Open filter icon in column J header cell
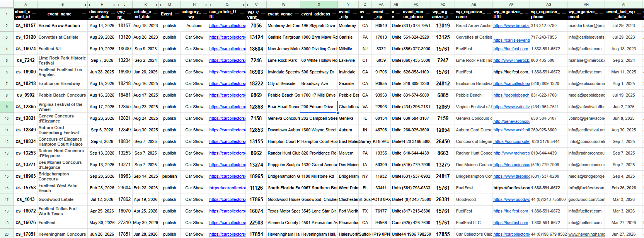The height and width of the screenshot is (238, 644). point(129,14)
